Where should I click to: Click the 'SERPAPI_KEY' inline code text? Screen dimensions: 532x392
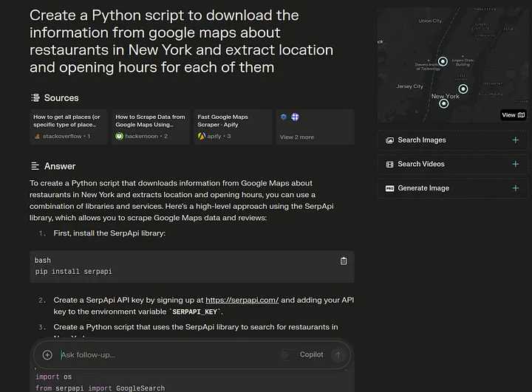pyautogui.click(x=195, y=312)
